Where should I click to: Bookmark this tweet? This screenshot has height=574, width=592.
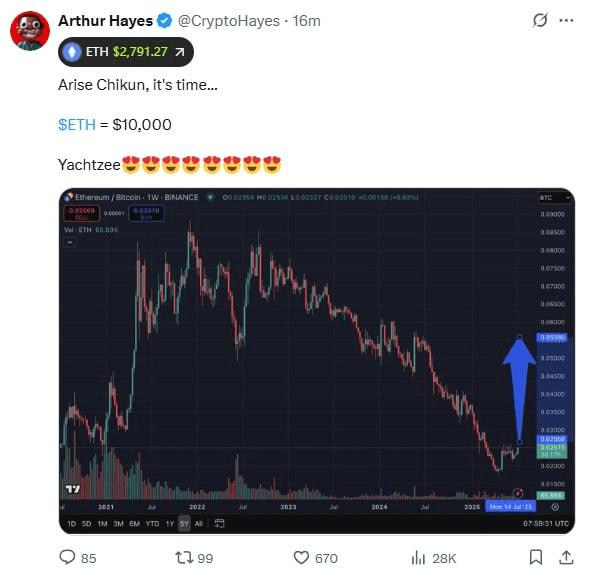(536, 557)
